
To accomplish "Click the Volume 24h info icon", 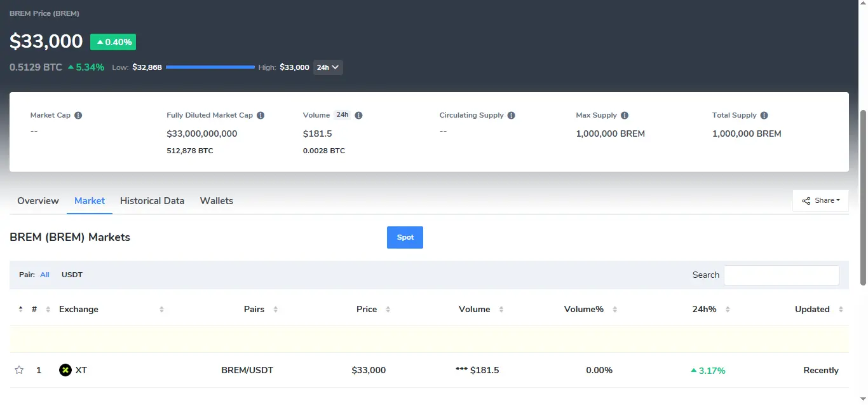I will click(x=358, y=116).
